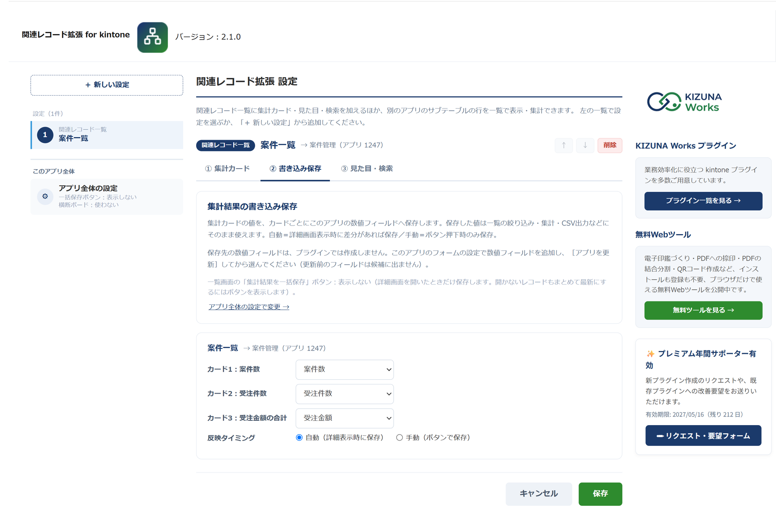Select the 案件一覧 setting in sidebar
The image size is (776, 532).
pos(107,135)
